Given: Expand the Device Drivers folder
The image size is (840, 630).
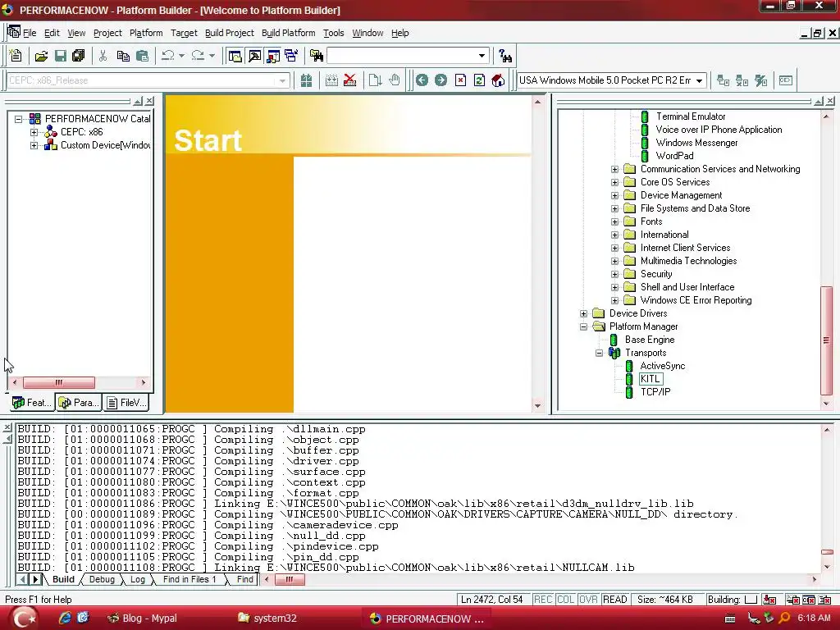Looking at the screenshot, I should point(583,313).
